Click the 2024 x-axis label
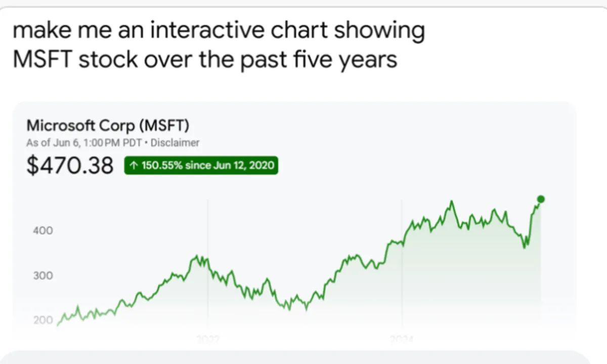The height and width of the screenshot is (364, 607). click(x=402, y=339)
